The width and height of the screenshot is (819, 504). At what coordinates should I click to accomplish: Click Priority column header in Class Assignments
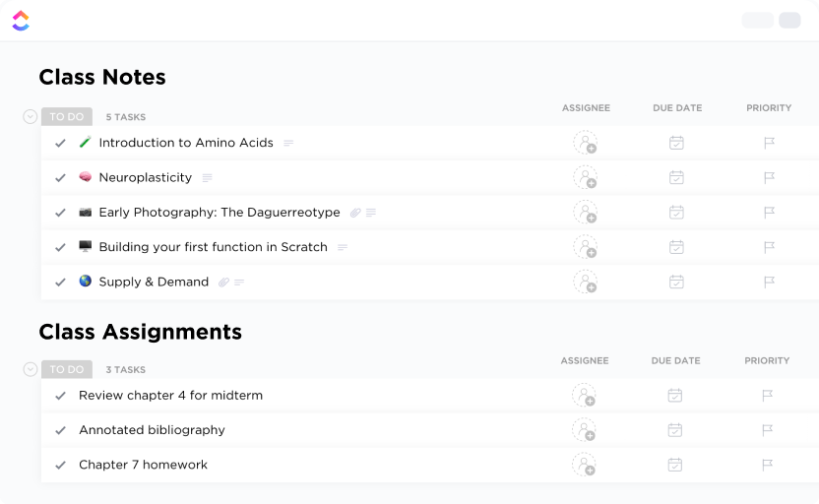pos(767,361)
